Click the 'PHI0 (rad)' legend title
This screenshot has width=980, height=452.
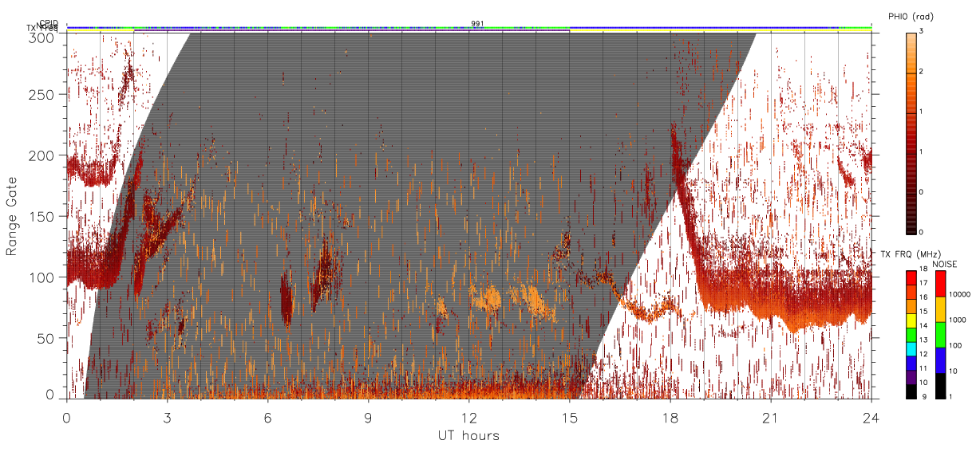click(x=910, y=17)
